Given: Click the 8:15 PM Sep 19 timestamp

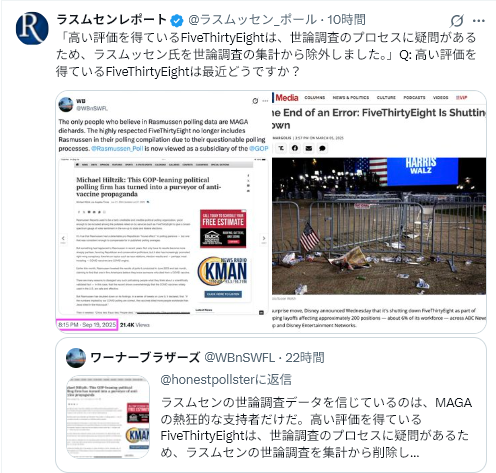Looking at the screenshot, I should [x=87, y=325].
